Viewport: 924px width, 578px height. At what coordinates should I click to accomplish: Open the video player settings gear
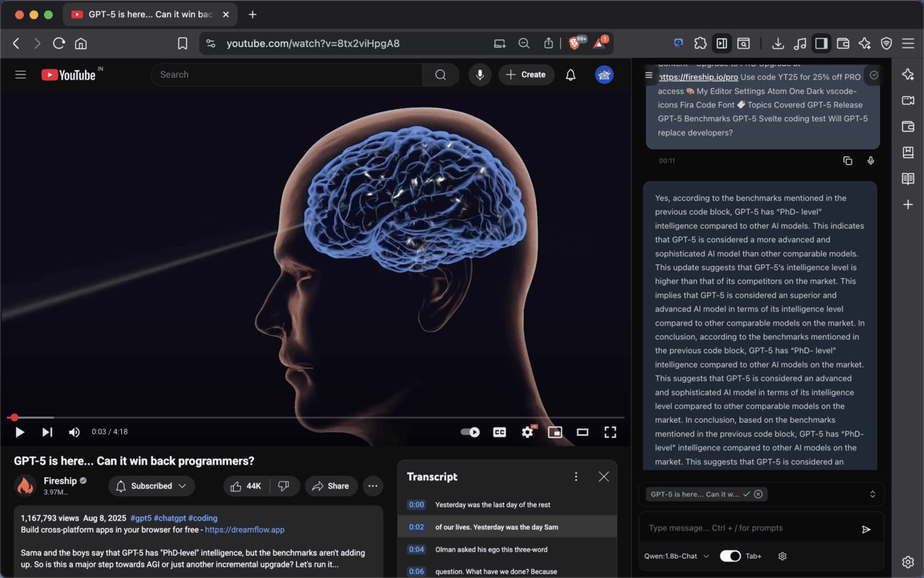tap(528, 432)
